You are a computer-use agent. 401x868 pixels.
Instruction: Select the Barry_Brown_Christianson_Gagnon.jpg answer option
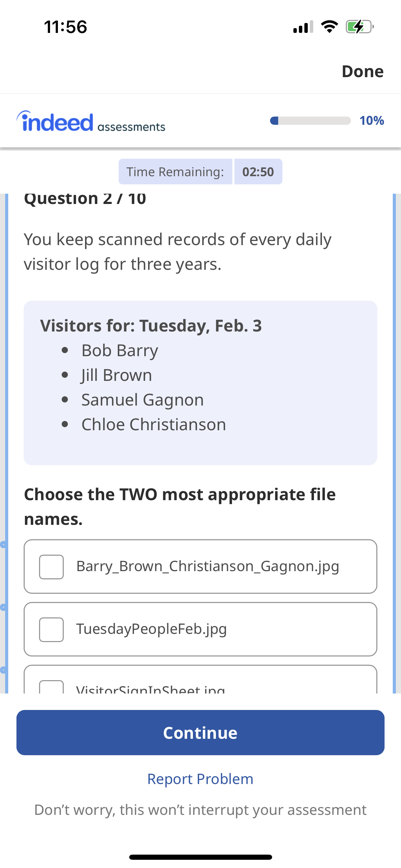coord(200,567)
